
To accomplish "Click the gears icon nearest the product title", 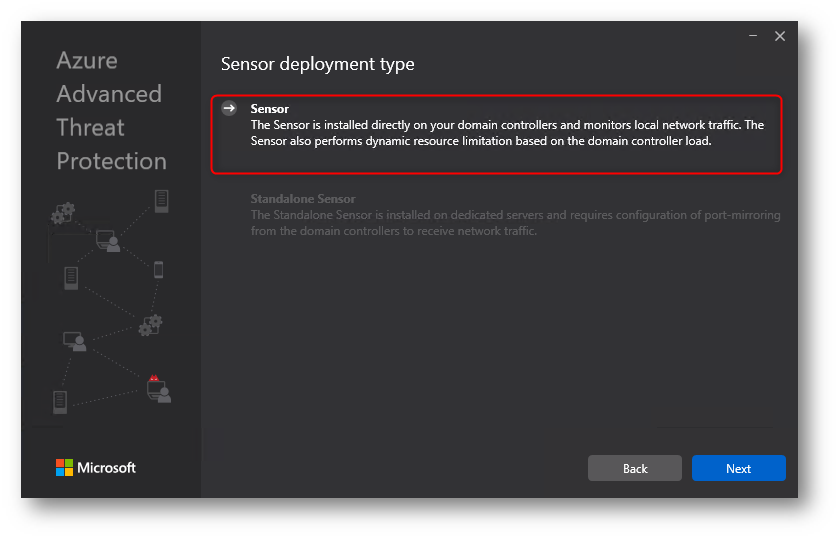I will coord(63,212).
